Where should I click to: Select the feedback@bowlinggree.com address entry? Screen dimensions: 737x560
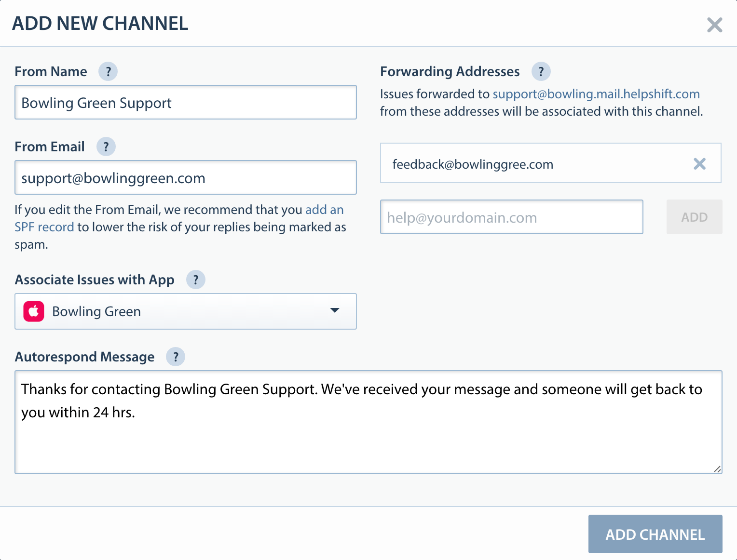(x=473, y=164)
